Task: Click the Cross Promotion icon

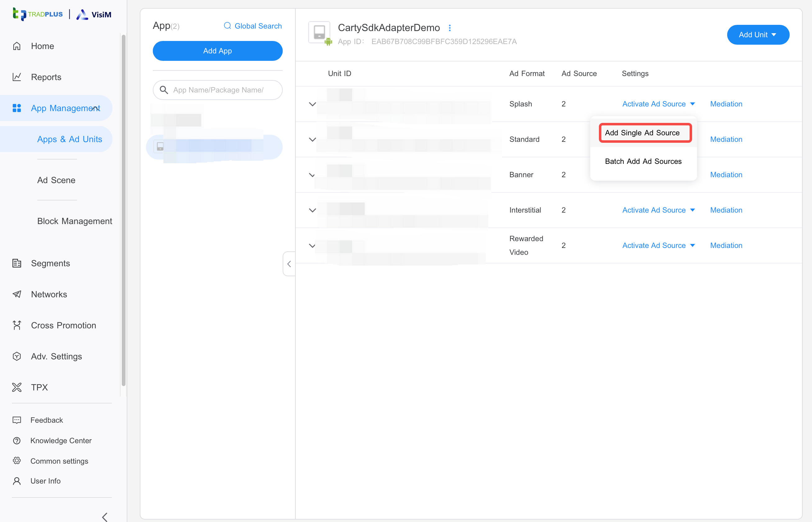Action: (17, 326)
